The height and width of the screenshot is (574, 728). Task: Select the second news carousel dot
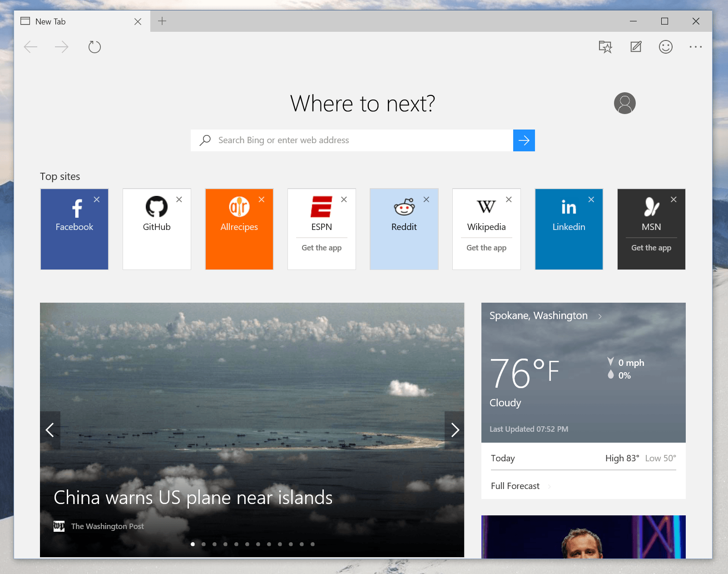point(204,544)
